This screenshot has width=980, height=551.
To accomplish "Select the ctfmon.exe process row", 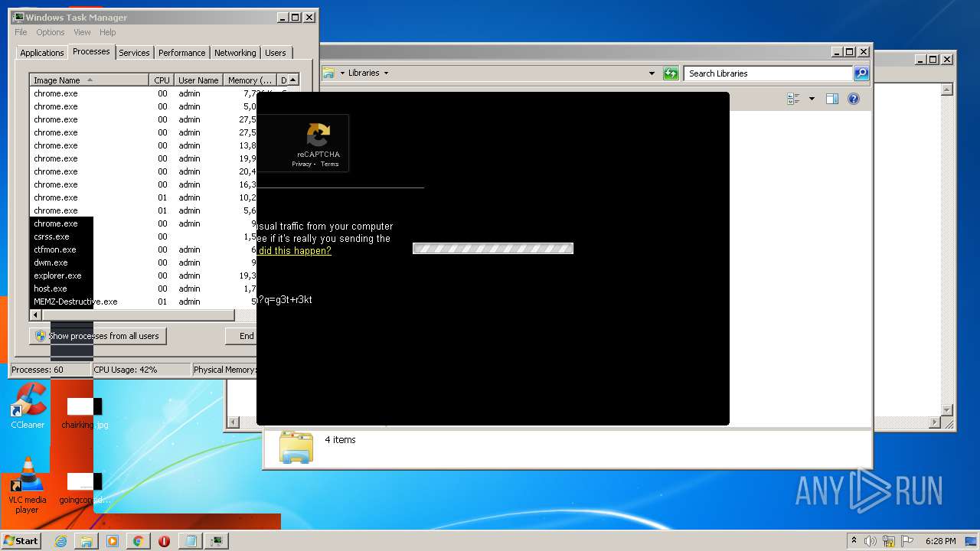I will click(143, 249).
